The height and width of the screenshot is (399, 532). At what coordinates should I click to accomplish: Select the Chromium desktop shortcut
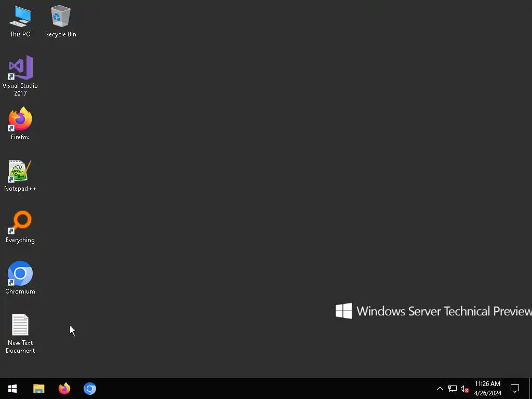coord(20,278)
